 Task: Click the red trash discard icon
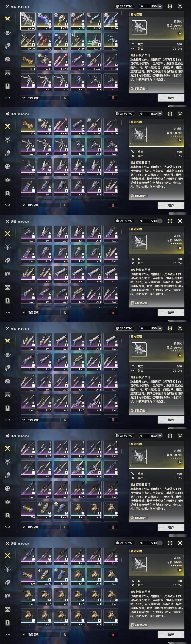(x=113, y=98)
